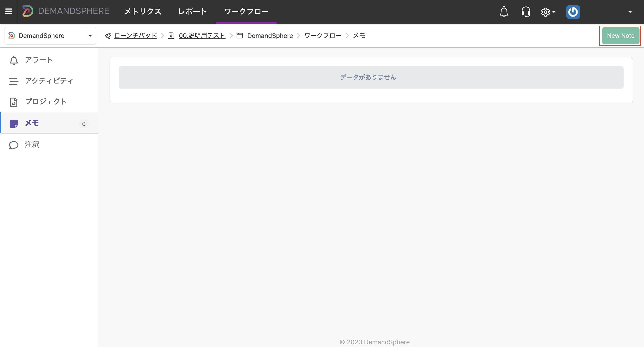
Task: Open the hamburger menu
Action: point(8,11)
